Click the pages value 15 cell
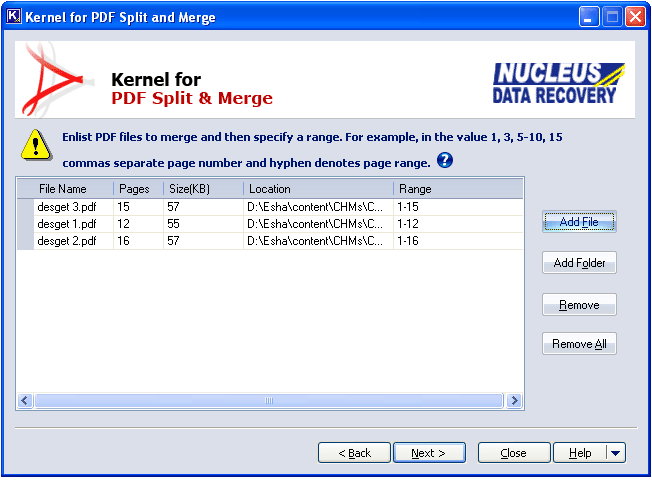 pyautogui.click(x=138, y=207)
